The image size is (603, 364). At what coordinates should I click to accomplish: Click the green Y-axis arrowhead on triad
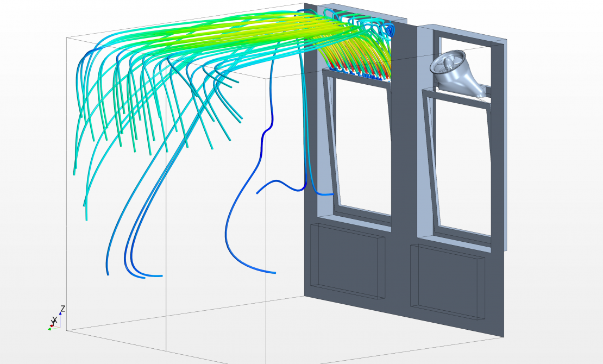pyautogui.click(x=49, y=328)
